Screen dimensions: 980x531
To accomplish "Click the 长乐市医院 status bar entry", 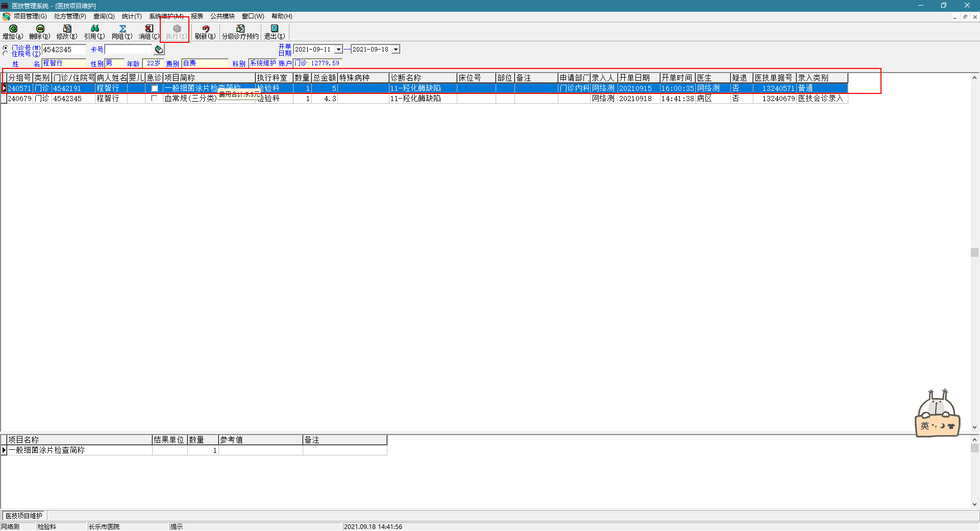I will (104, 527).
